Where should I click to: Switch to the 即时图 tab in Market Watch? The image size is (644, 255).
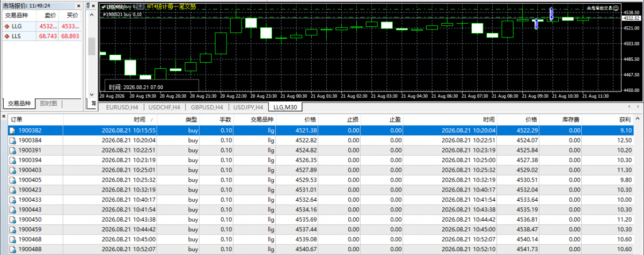(x=48, y=104)
